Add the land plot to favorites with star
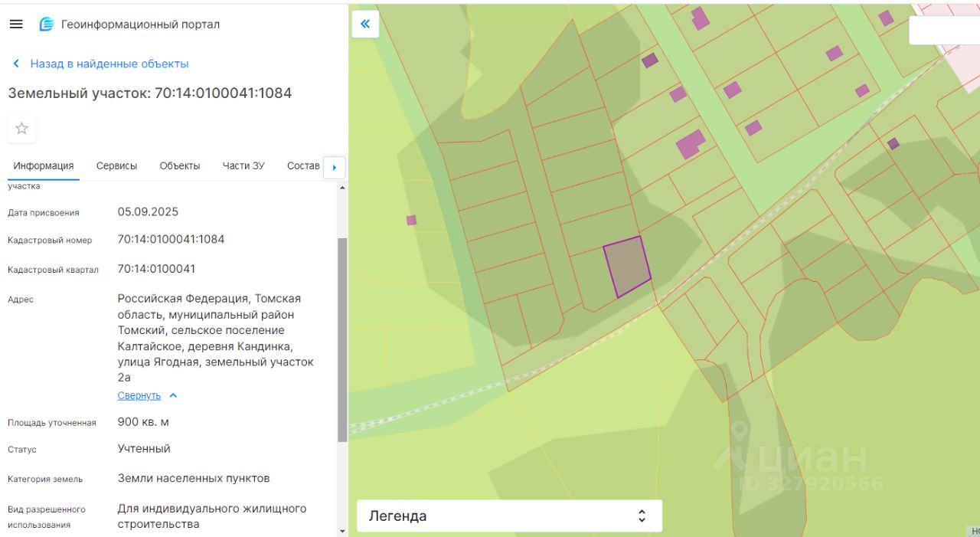 pos(21,129)
